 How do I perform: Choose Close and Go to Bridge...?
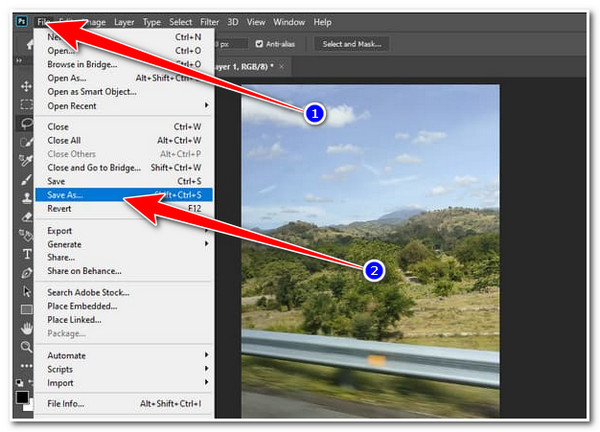124,168
